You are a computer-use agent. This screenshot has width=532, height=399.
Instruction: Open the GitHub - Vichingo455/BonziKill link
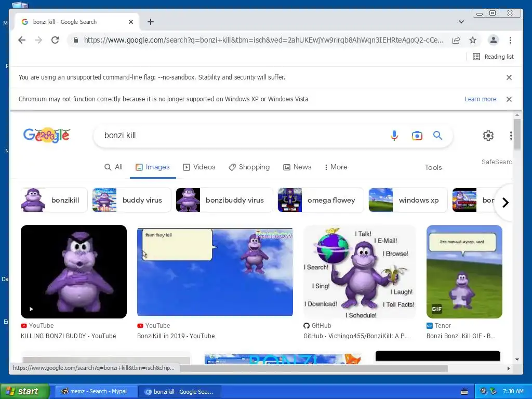356,336
